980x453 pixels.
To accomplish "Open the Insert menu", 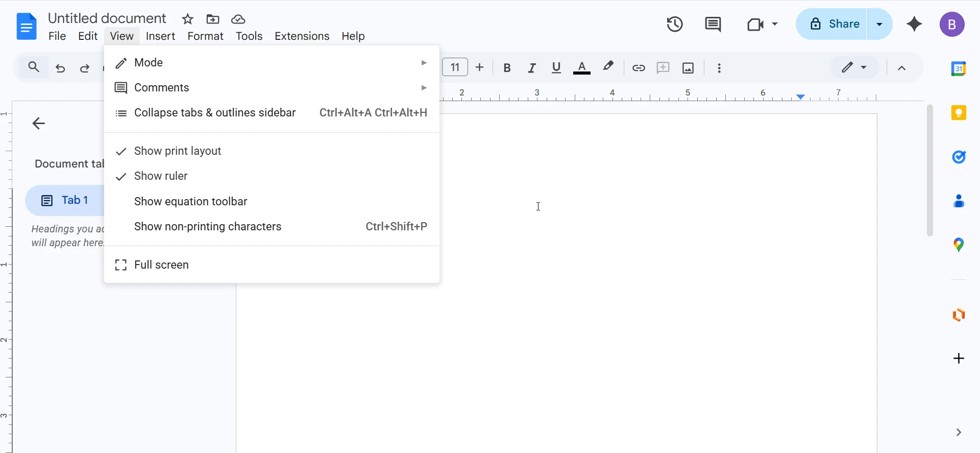I will [x=160, y=36].
